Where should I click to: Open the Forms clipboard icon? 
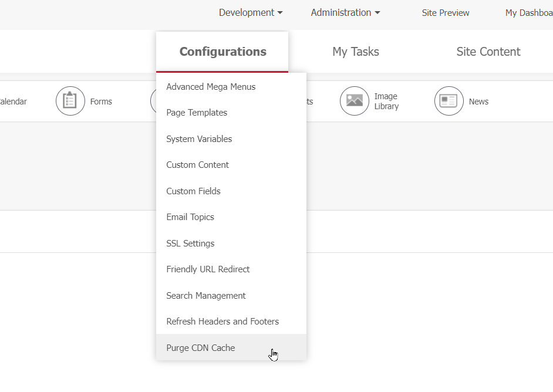click(x=70, y=101)
